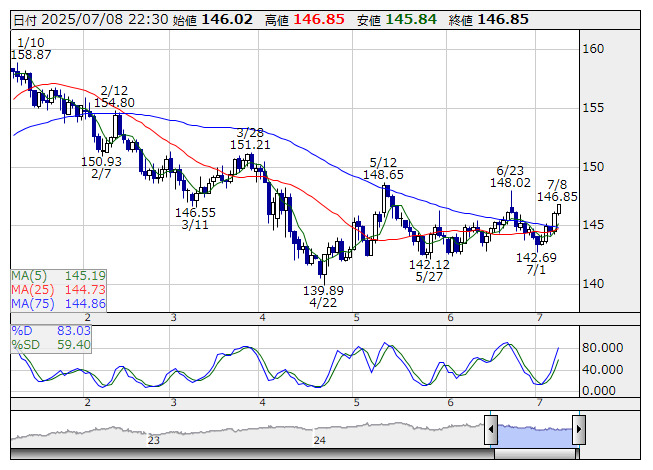Click the %D 83.03 stochastic legend
The height and width of the screenshot is (470, 653).
(x=51, y=331)
